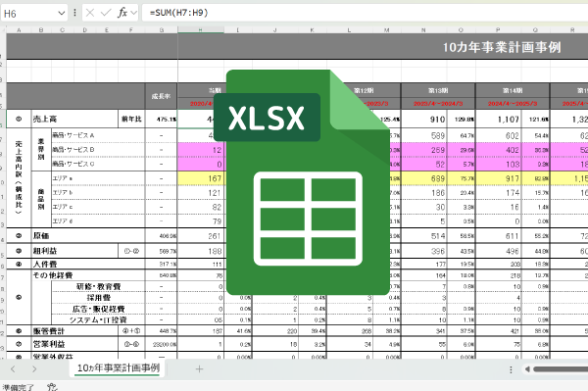This screenshot has width=588, height=391.
Task: Open the Name Box dropdown arrow
Action: tap(62, 14)
